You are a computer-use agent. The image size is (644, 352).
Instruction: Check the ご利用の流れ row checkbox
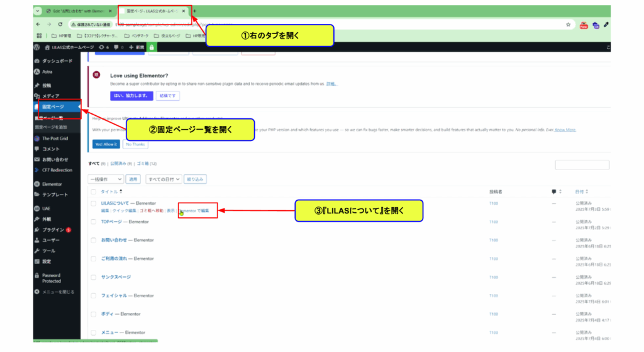[93, 259]
